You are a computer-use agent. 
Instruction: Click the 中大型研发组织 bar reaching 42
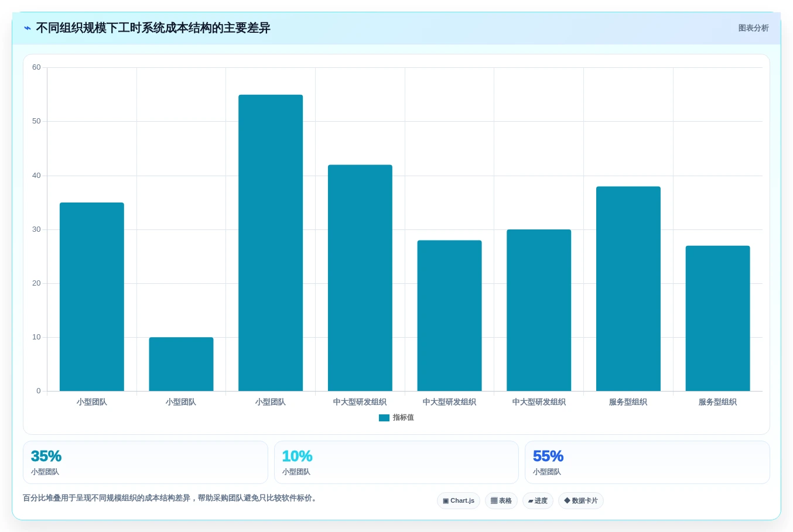coord(360,278)
